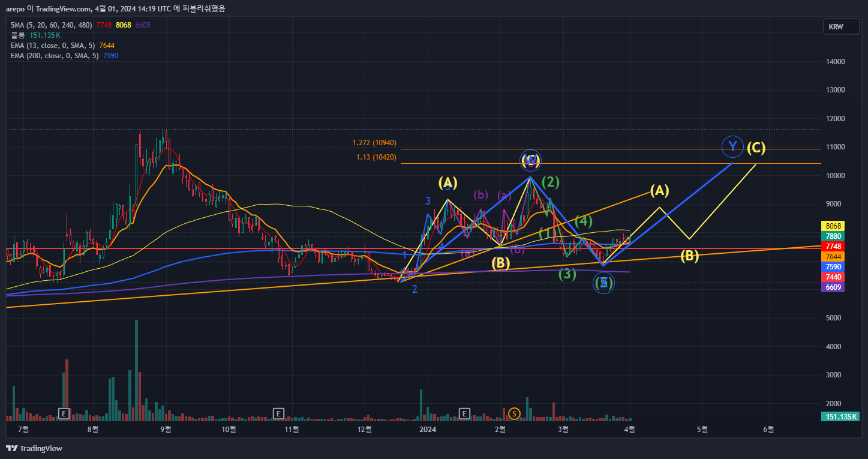868x459 pixels.
Task: Select the EMA (13, close, 0, SMA, 5) legend
Action: (x=53, y=45)
